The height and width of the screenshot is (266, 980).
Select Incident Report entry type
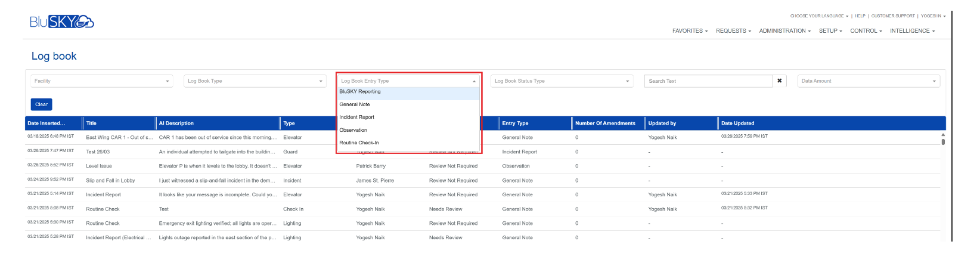coord(357,117)
